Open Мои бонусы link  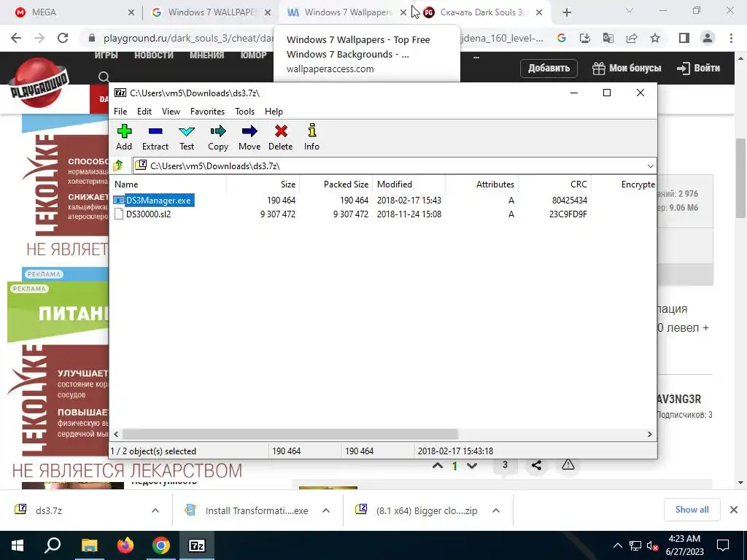pos(627,68)
